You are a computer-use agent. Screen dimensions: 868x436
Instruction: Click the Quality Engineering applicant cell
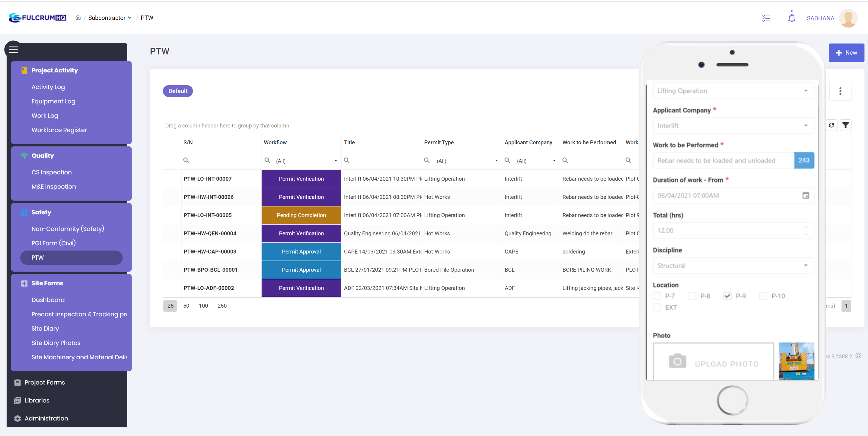528,233
